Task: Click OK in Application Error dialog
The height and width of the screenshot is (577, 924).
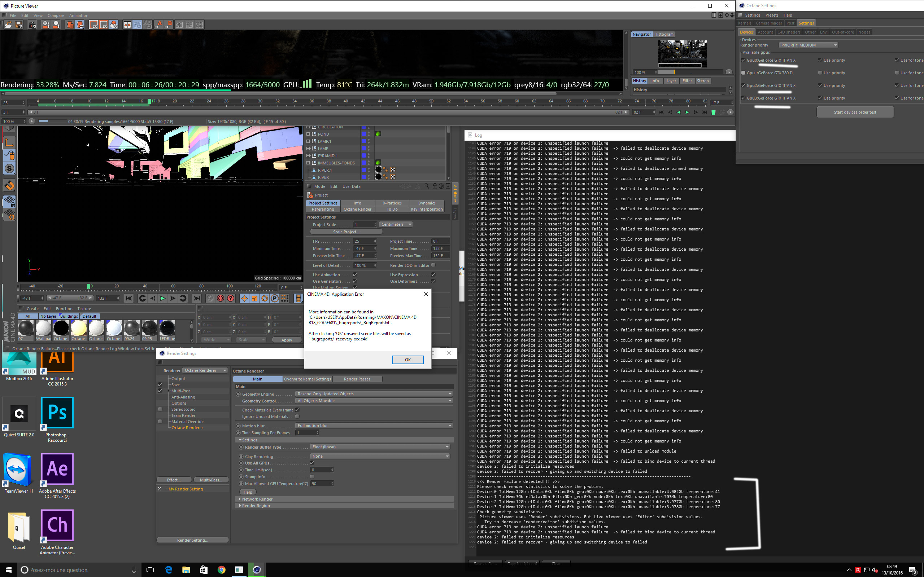Action: coord(407,360)
